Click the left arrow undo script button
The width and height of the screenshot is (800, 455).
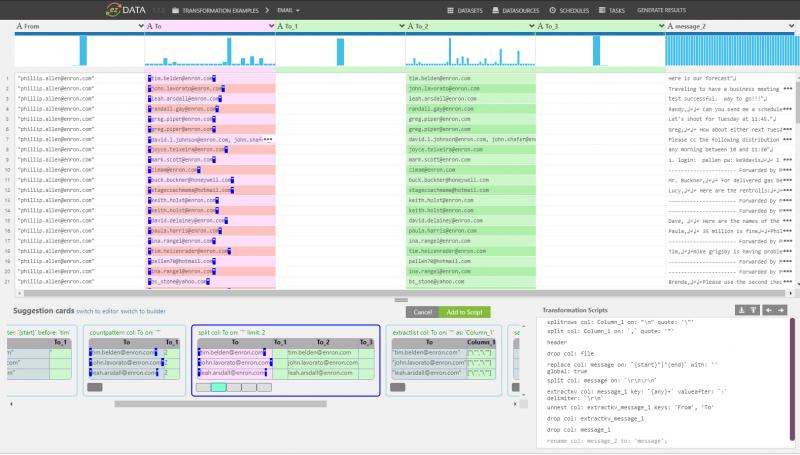[767, 310]
